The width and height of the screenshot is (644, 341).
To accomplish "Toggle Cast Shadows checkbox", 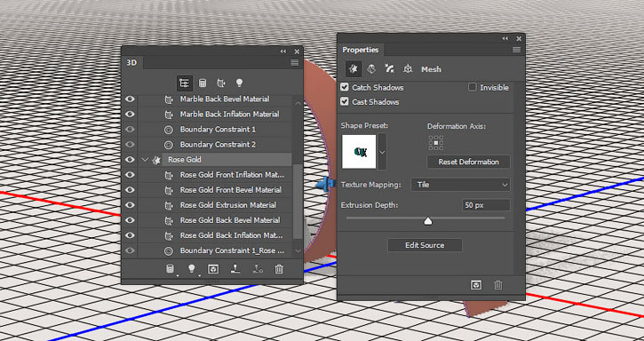I will [345, 102].
